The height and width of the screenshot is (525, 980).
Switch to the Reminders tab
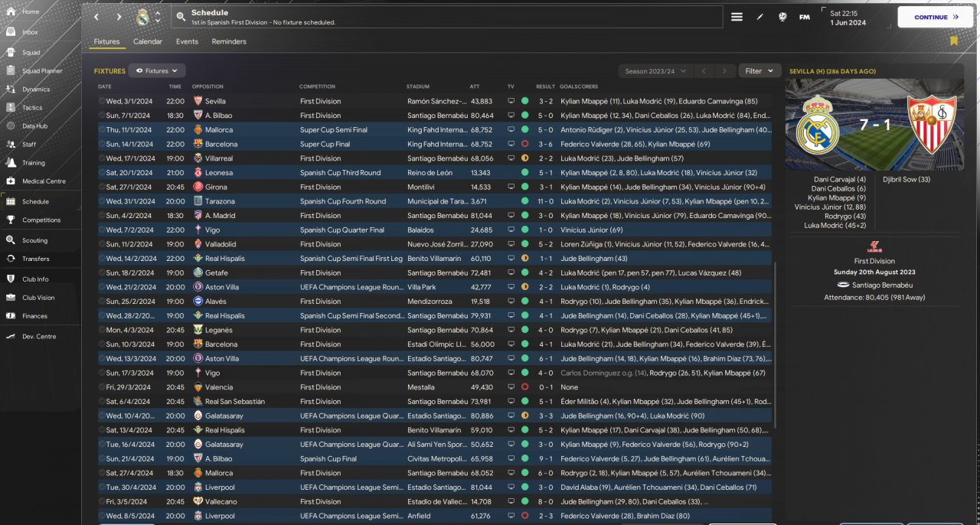click(x=229, y=41)
